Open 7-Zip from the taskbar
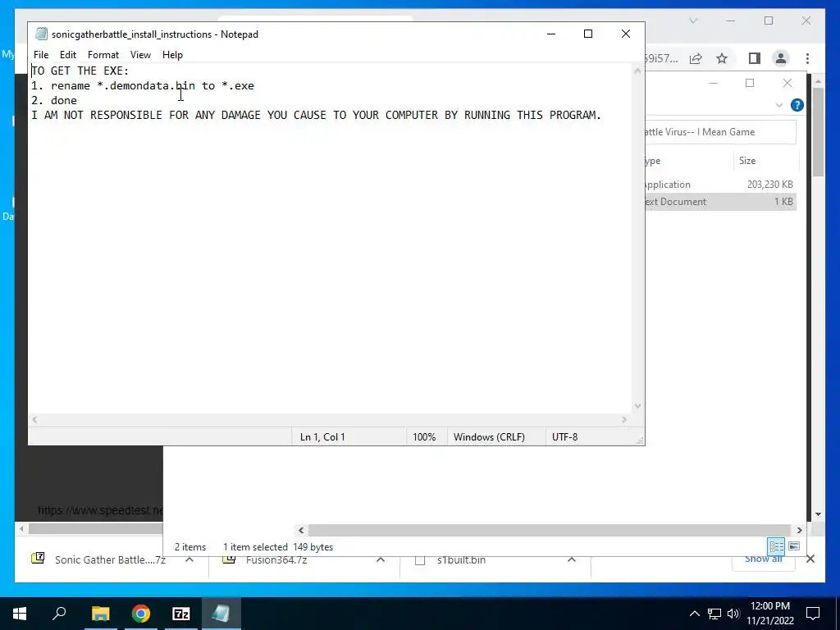This screenshot has width=840, height=630. coord(181,614)
